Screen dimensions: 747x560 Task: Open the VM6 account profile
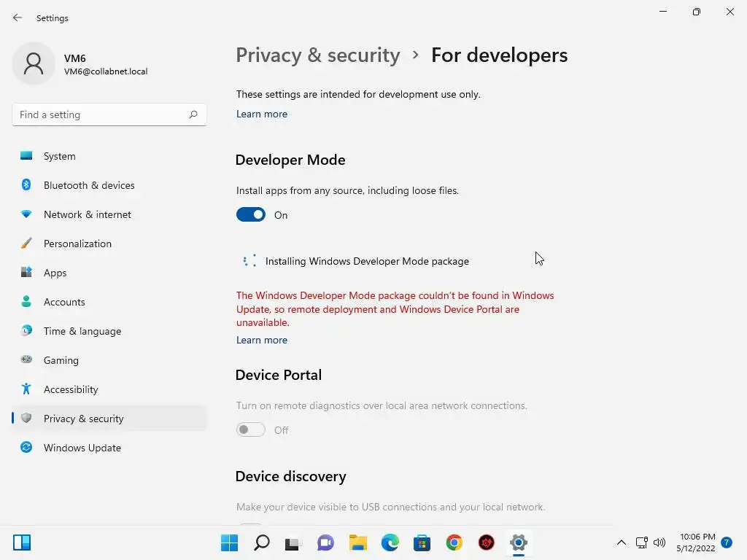pos(80,64)
